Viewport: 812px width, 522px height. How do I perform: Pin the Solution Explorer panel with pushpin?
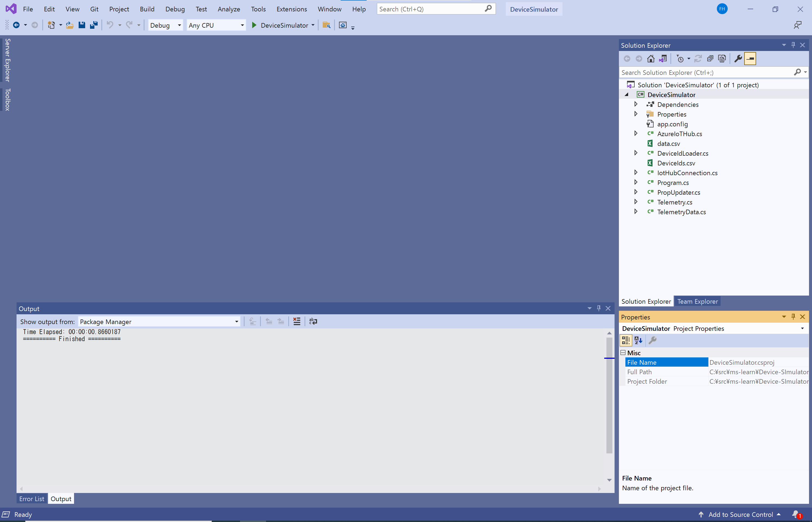tap(793, 45)
